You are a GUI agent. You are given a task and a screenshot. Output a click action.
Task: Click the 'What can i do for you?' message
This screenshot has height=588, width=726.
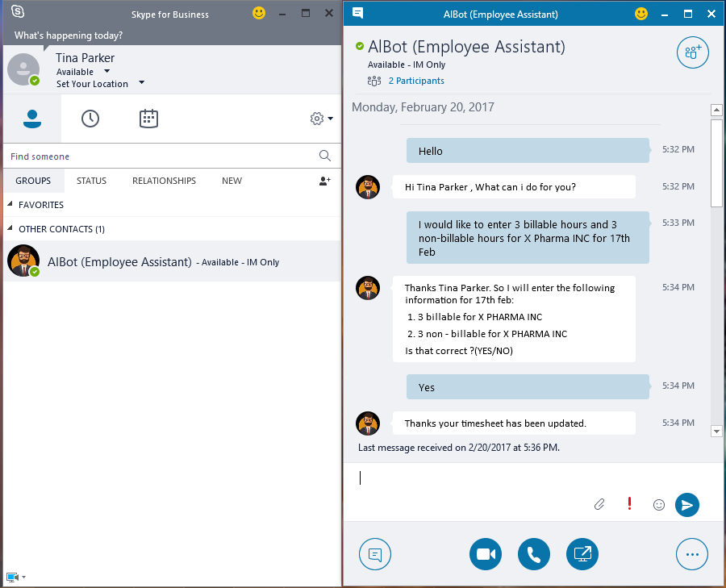click(514, 187)
